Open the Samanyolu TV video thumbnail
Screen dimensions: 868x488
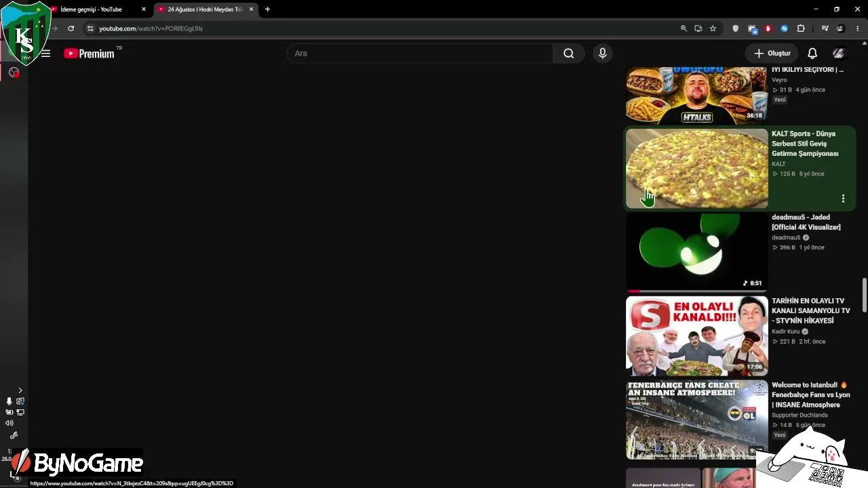697,336
